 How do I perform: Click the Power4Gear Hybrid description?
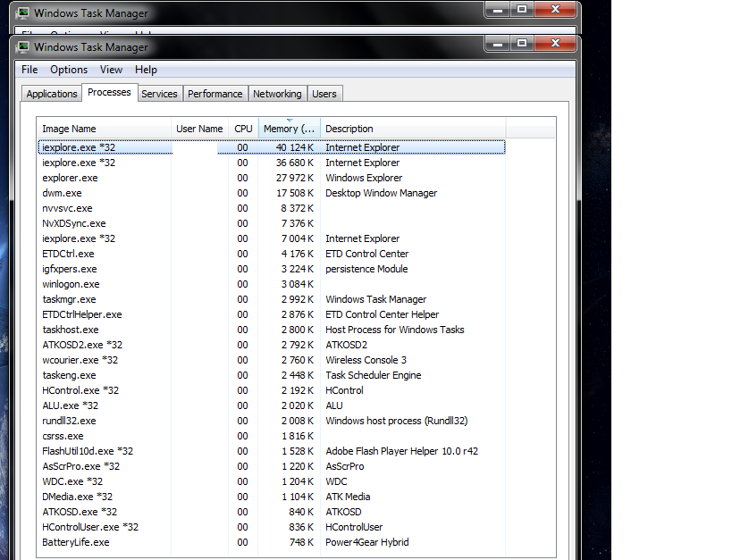pyautogui.click(x=367, y=542)
